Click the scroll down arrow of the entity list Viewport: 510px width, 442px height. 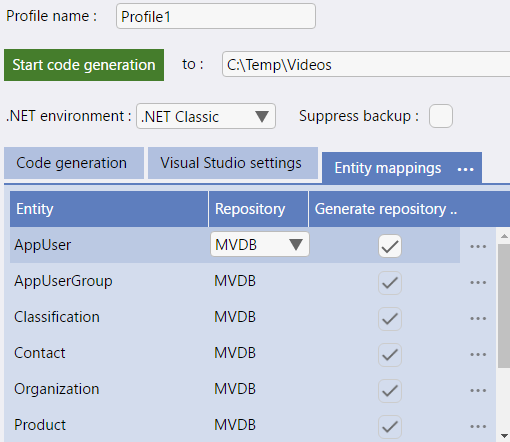pyautogui.click(x=504, y=435)
